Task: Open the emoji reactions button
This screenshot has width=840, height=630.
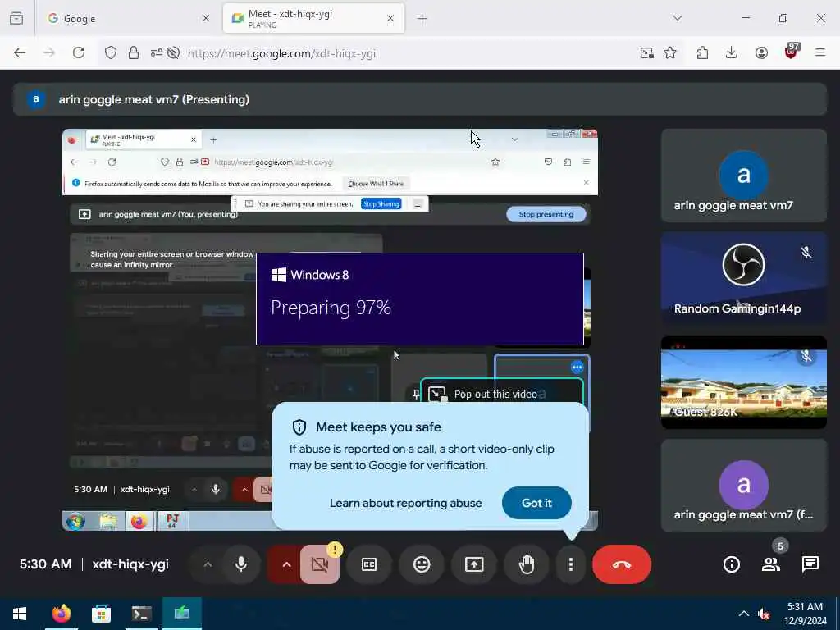Action: coord(422,564)
